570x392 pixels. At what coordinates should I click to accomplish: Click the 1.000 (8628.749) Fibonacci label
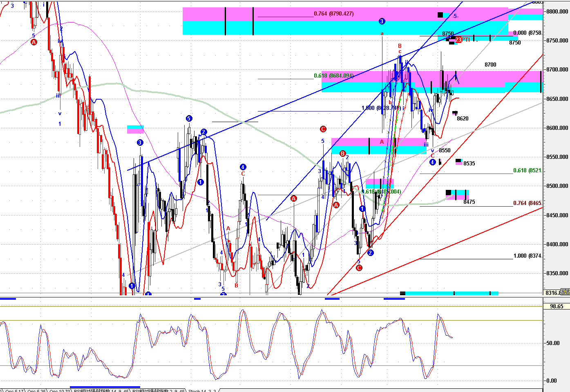tap(381, 108)
